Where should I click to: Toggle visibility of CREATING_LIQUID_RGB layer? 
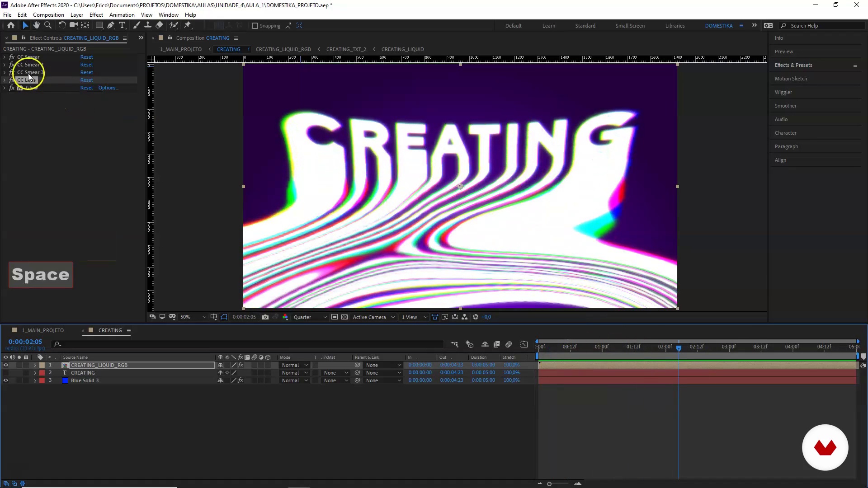click(x=6, y=366)
